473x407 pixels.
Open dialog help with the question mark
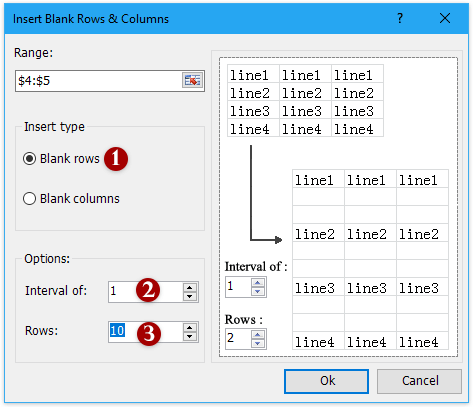point(400,18)
